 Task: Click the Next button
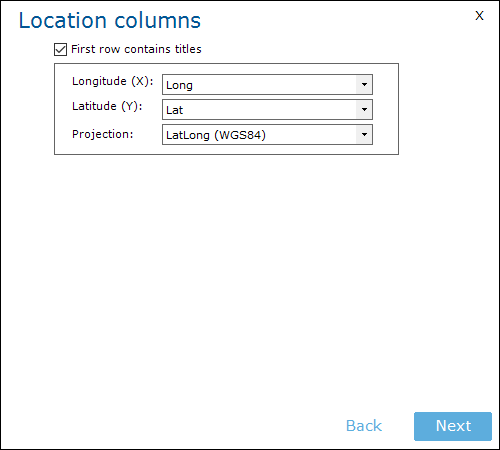pos(453,426)
